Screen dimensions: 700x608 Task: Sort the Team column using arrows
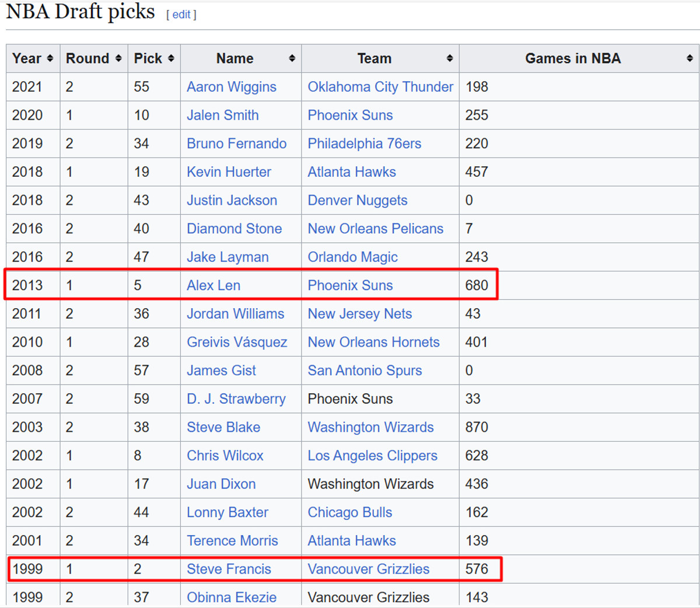pyautogui.click(x=449, y=58)
